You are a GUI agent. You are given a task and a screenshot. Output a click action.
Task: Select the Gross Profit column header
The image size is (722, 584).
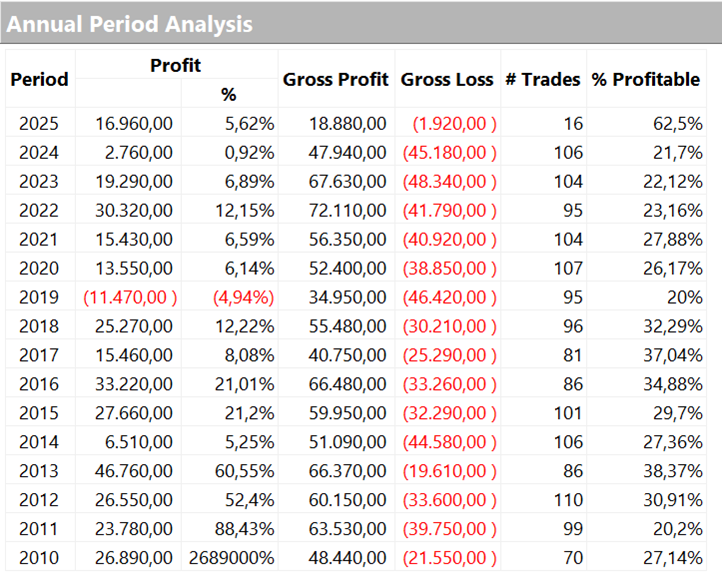(335, 80)
